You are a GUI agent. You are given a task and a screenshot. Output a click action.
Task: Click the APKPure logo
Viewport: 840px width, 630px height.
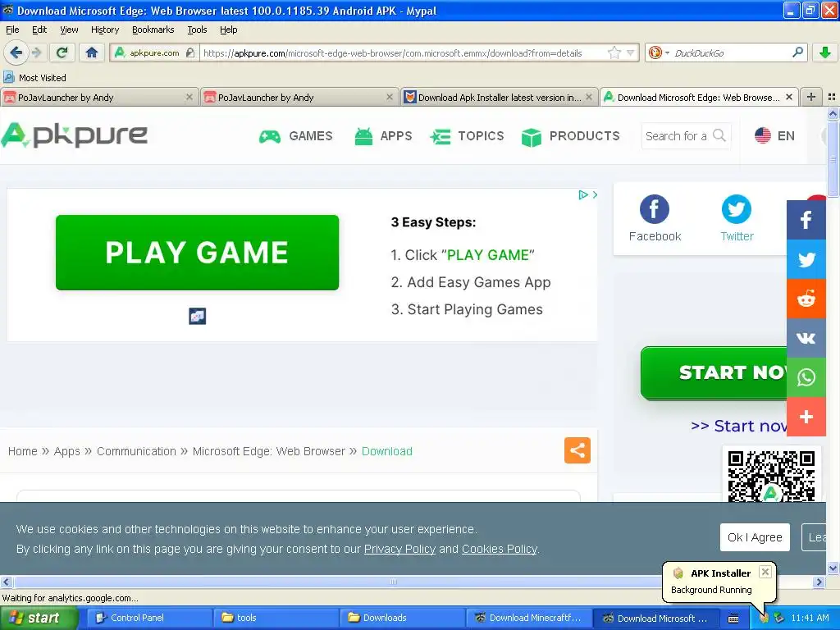point(75,135)
